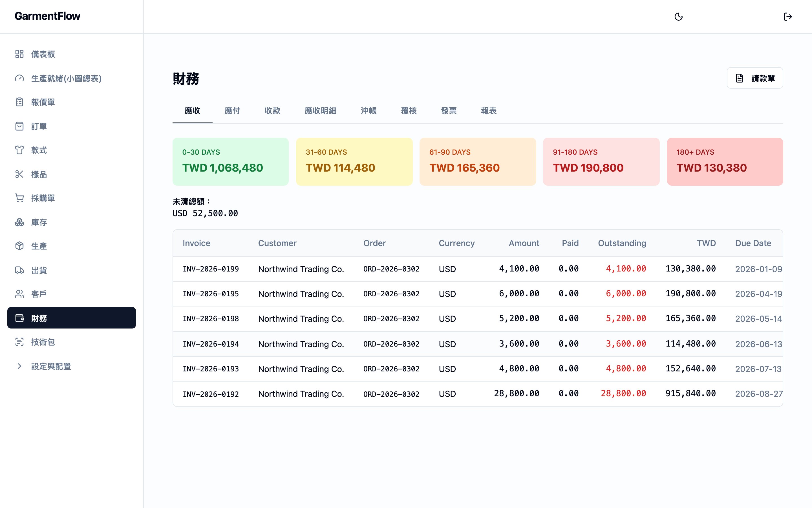Click due date 2026-08-27
Screen dimensions: 812x508
759,394
